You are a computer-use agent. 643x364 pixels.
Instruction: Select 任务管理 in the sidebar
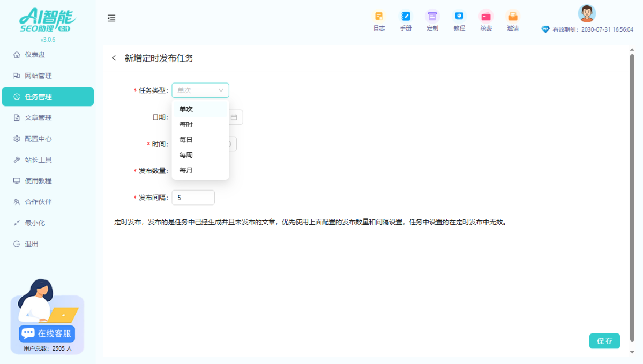[x=48, y=96]
